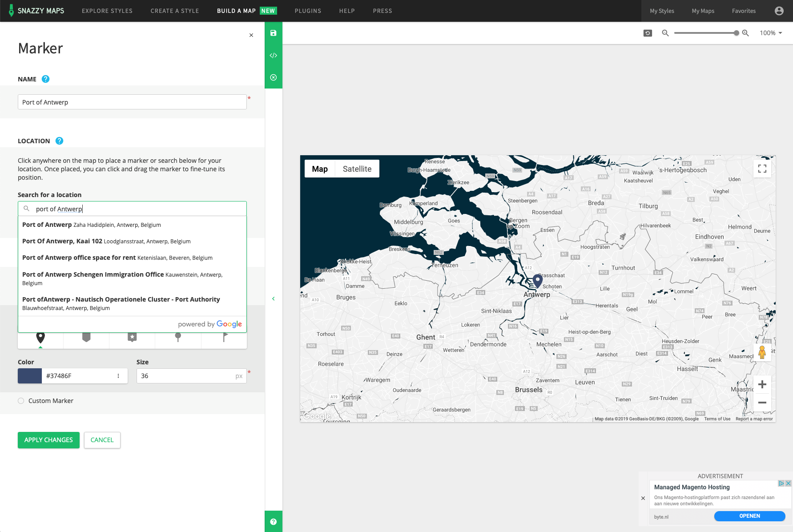This screenshot has height=532, width=793.
Task: Click the OPENEN advertisement button
Action: (x=750, y=516)
